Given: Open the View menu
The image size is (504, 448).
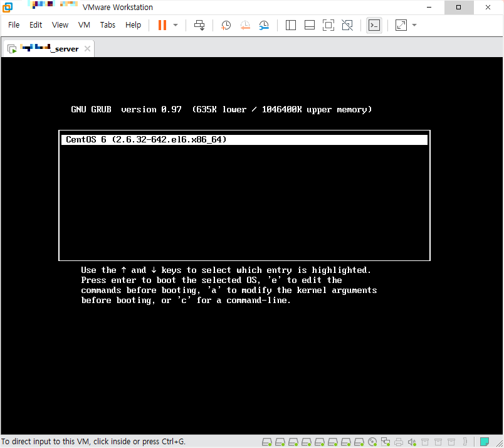Looking at the screenshot, I should click(x=60, y=24).
